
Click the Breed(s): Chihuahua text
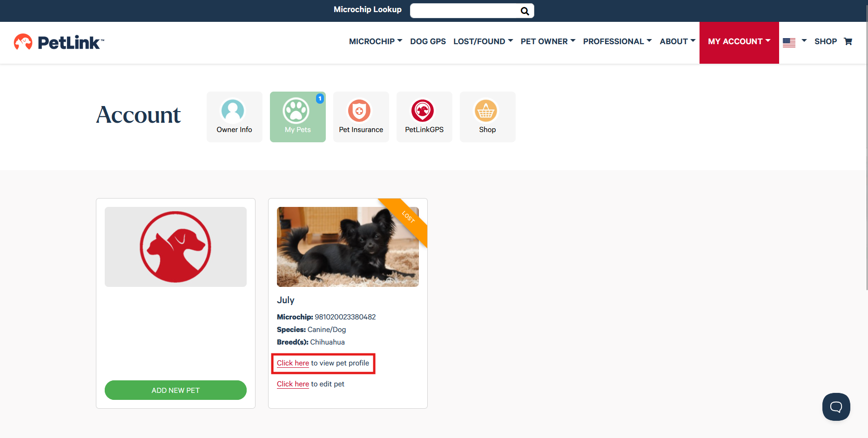(311, 342)
